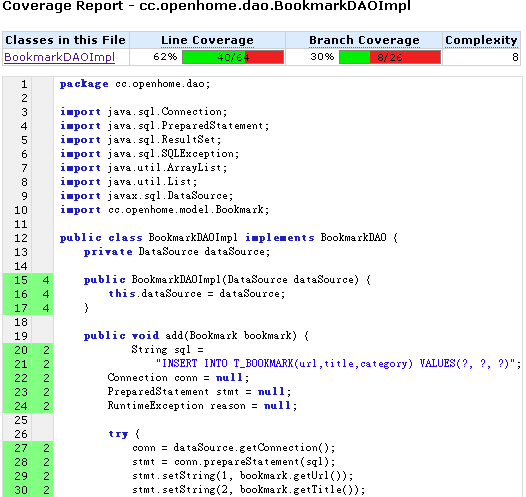Click the Branch Coverage column header
526x497 pixels.
coord(364,40)
